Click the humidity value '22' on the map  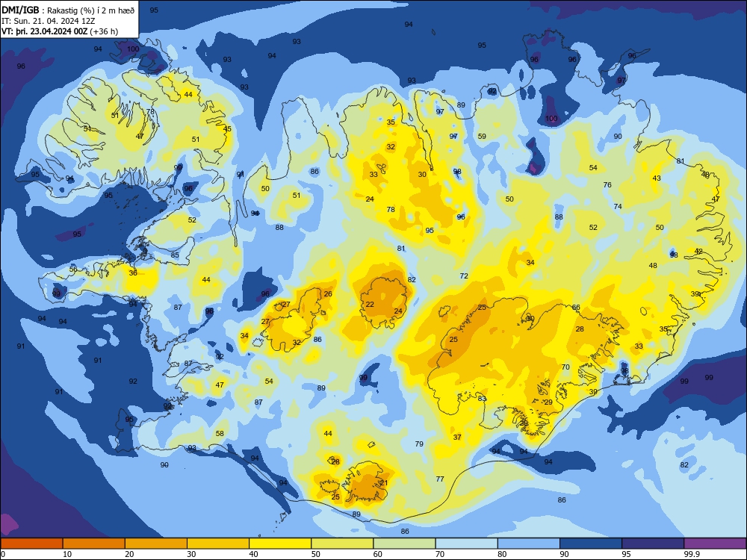(x=370, y=305)
